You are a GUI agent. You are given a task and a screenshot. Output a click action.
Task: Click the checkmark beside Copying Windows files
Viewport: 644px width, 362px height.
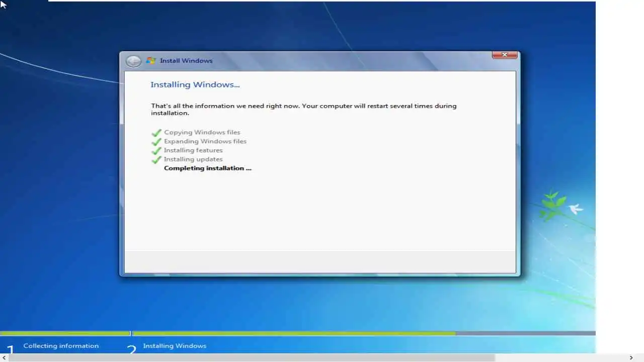[156, 133]
